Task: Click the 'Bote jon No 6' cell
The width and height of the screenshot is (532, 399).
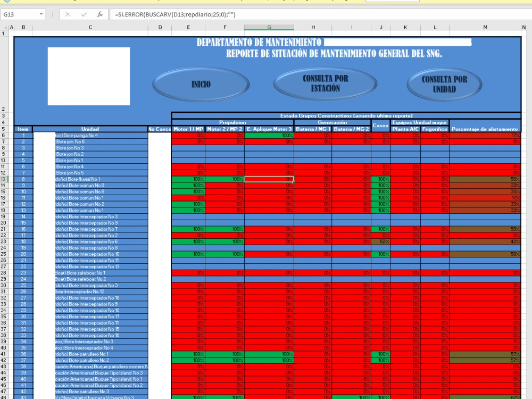Action: (x=91, y=142)
